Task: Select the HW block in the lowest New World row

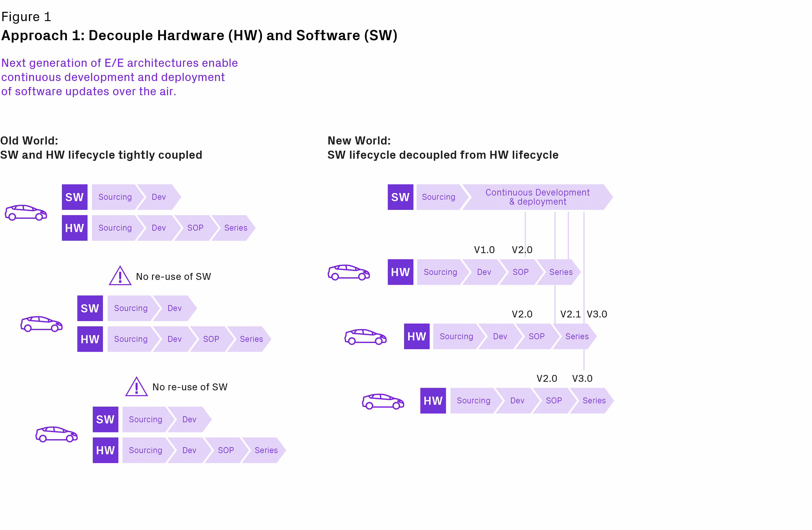Action: tap(433, 401)
